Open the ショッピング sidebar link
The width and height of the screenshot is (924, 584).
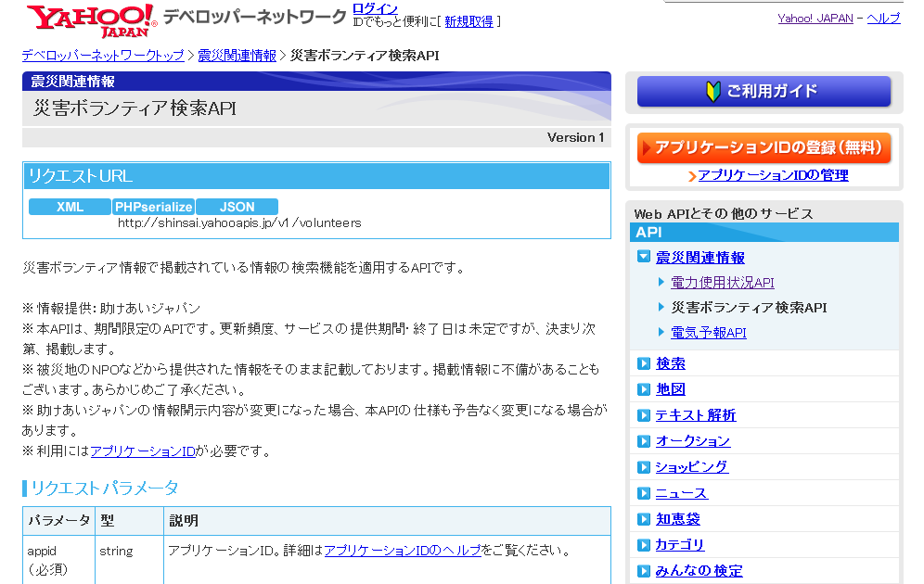click(x=692, y=467)
